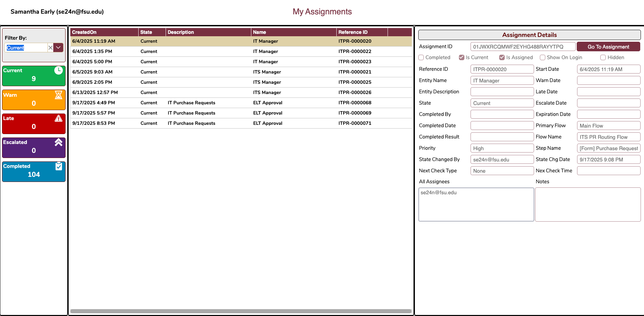Click the empty Expiration Date field
This screenshot has width=644, height=316.
coord(608,114)
